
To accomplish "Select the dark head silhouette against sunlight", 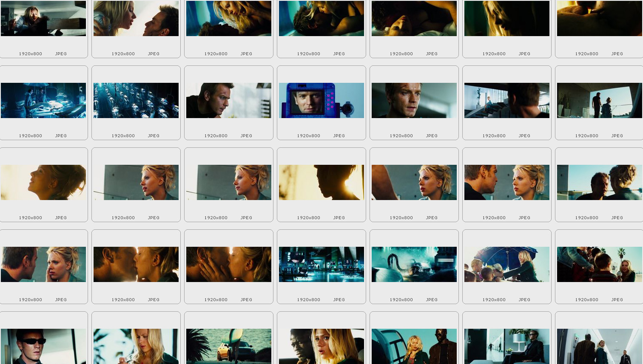I will coord(321,182).
